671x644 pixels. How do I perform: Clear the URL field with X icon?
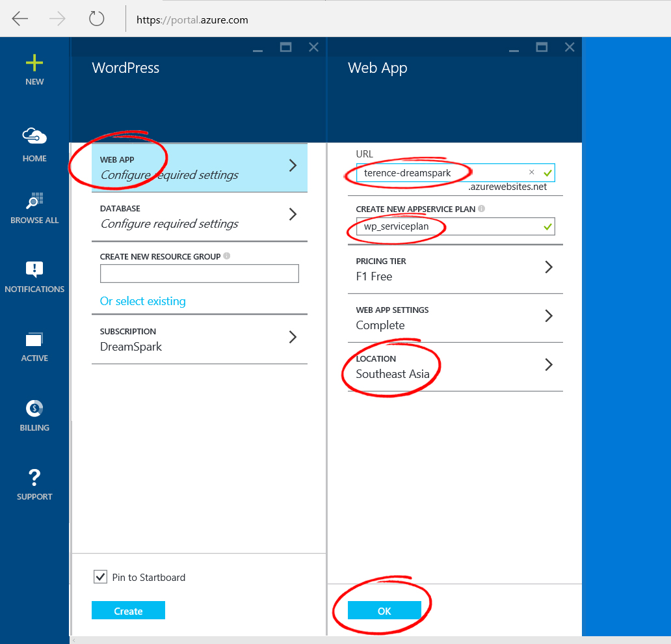click(x=531, y=172)
